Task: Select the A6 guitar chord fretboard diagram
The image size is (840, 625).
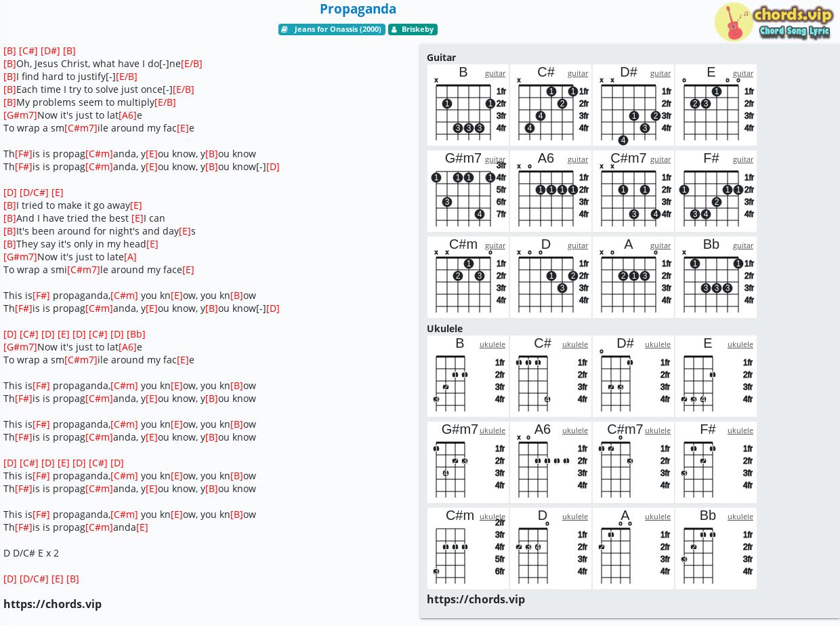Action: pos(551,191)
